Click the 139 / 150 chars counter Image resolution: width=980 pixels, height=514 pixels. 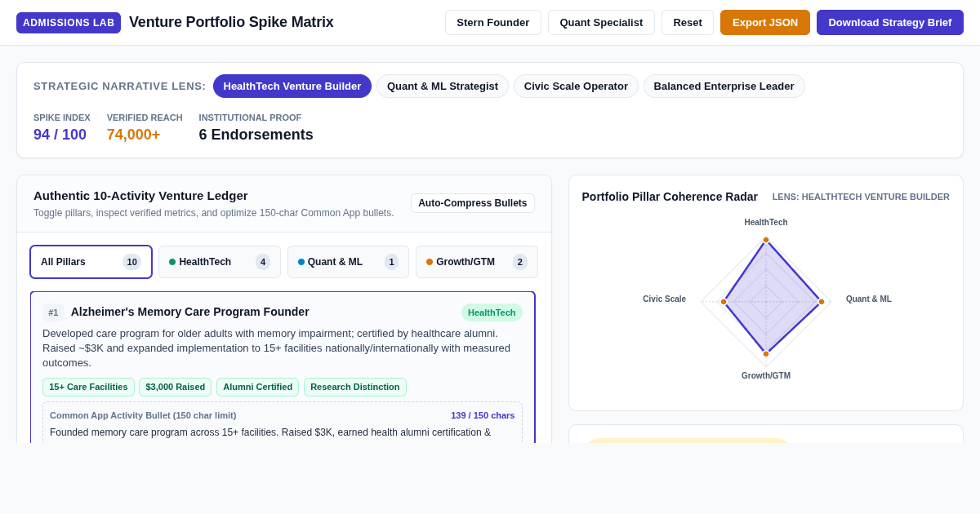click(483, 415)
